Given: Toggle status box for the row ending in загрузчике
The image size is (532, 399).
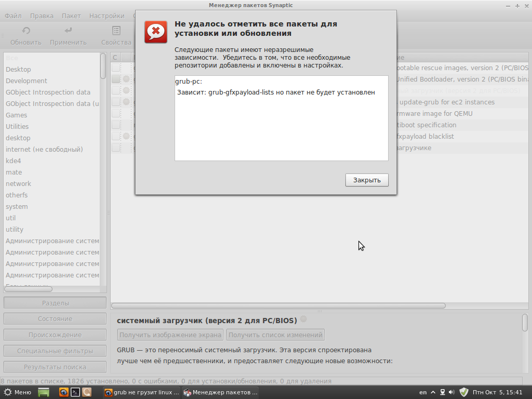Looking at the screenshot, I should pos(116,148).
